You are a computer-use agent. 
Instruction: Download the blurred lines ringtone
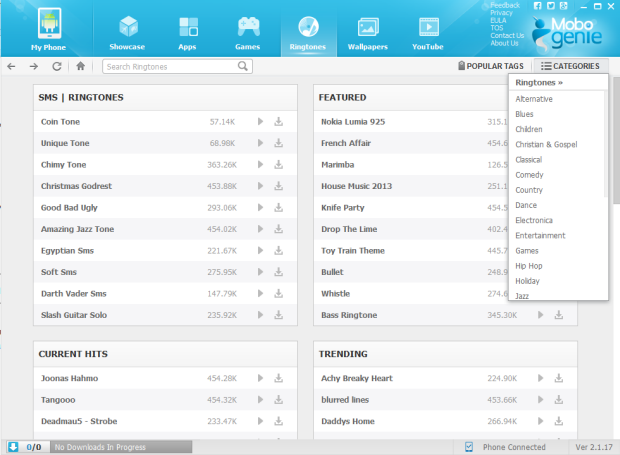pos(559,400)
